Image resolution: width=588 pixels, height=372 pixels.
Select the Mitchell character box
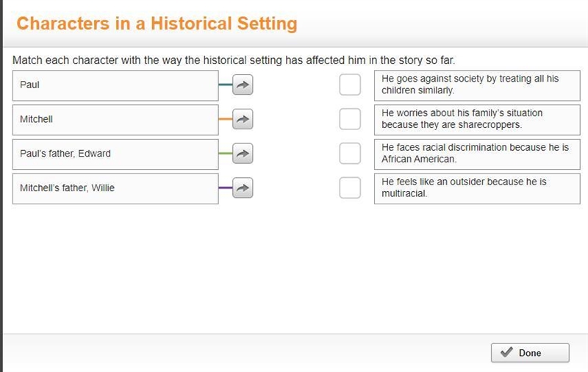115,120
